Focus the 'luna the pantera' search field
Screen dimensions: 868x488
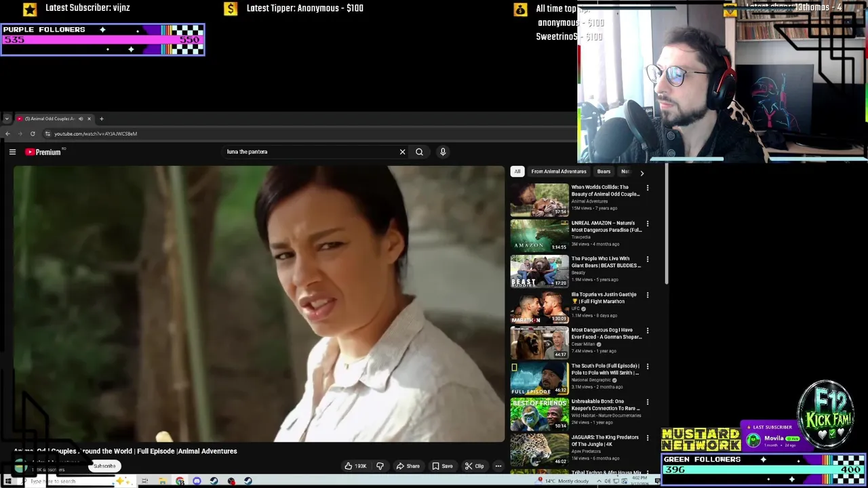309,152
